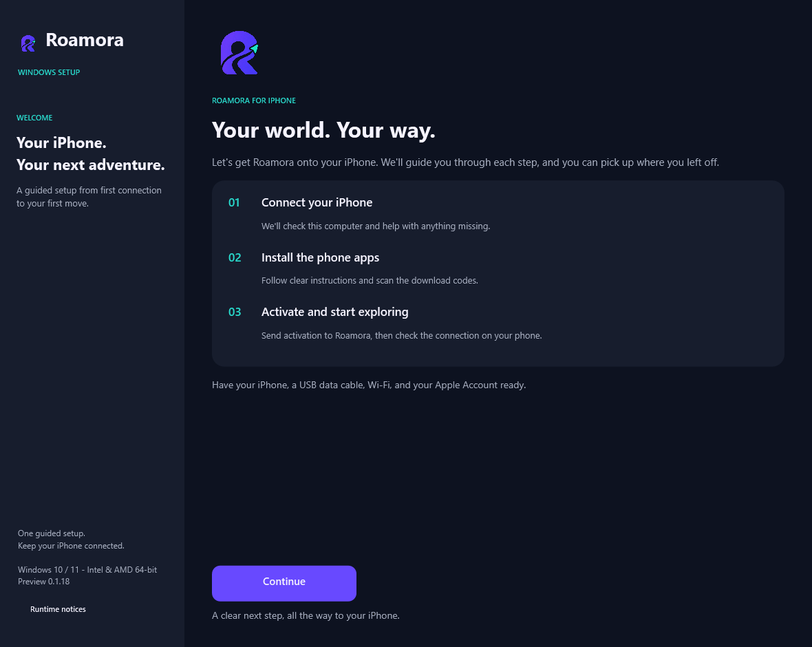Click the 'Preview 0.1.18' version text
This screenshot has width=812, height=647.
point(43,581)
